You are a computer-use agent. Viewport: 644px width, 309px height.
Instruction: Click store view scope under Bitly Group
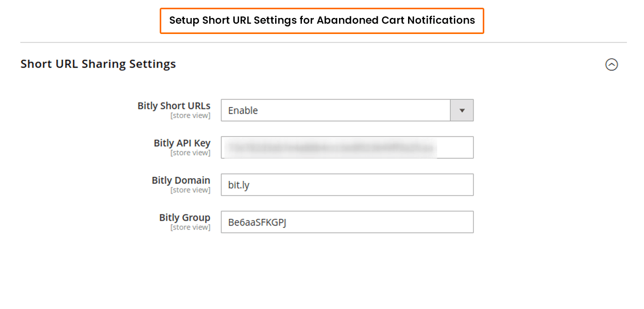pyautogui.click(x=190, y=227)
